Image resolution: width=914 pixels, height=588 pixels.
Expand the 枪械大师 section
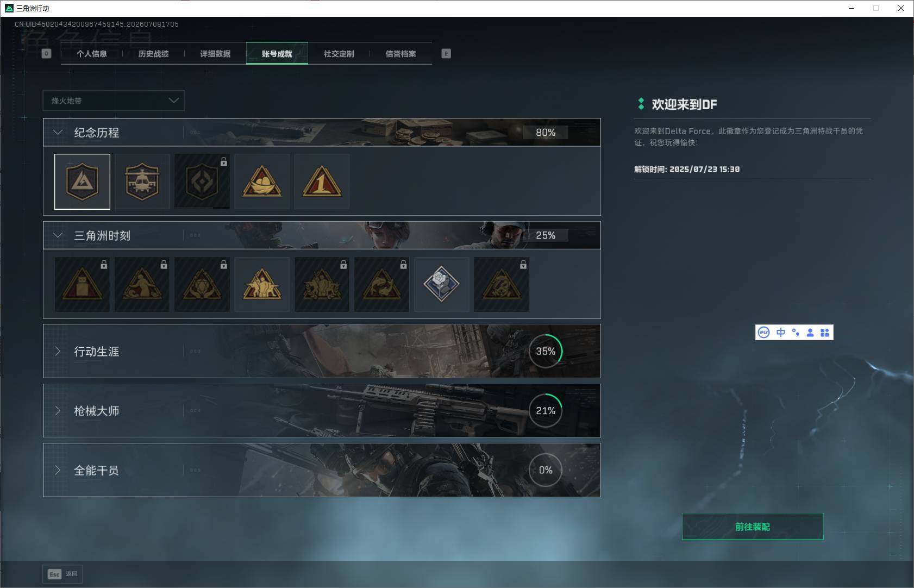point(58,410)
